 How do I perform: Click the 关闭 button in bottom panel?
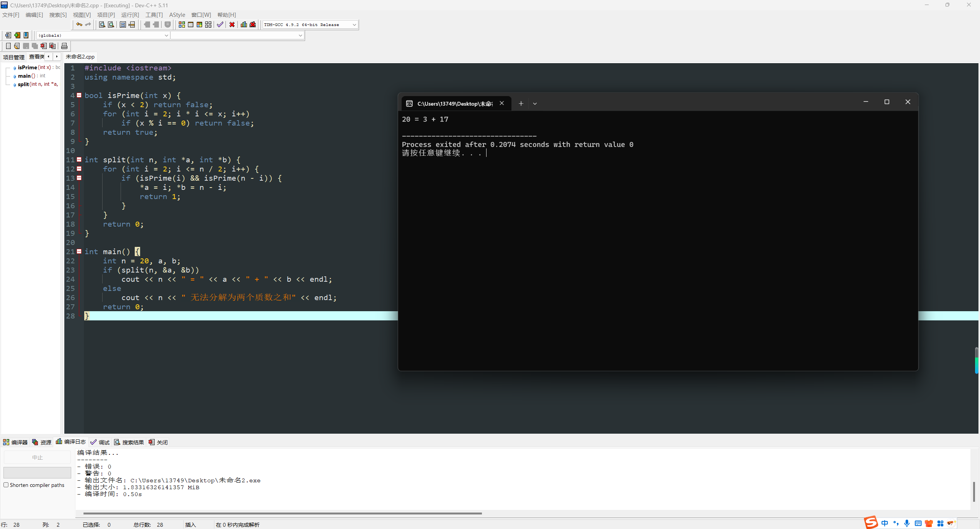pyautogui.click(x=158, y=442)
